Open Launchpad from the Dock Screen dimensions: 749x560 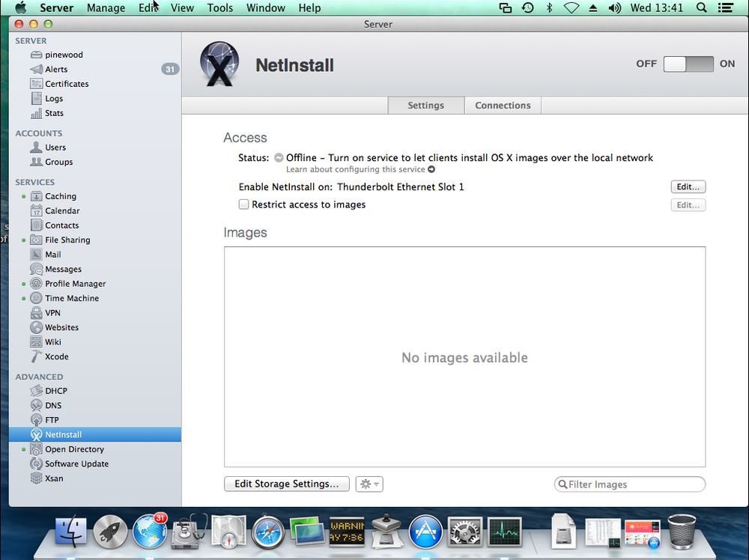[110, 532]
